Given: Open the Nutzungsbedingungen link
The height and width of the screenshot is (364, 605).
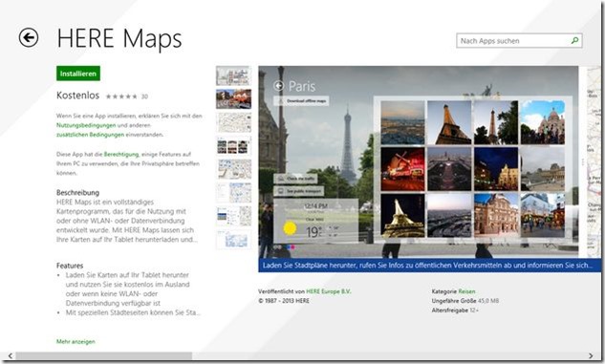Looking at the screenshot, I should tap(86, 125).
